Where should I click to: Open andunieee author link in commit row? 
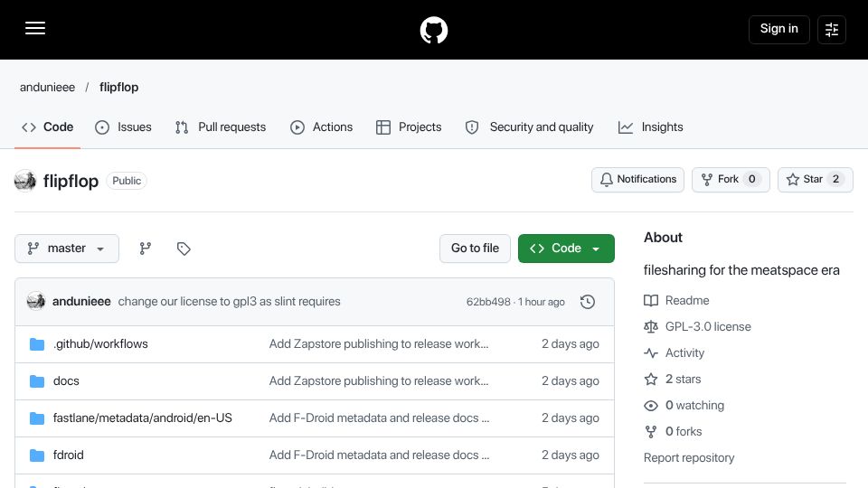pyautogui.click(x=81, y=302)
